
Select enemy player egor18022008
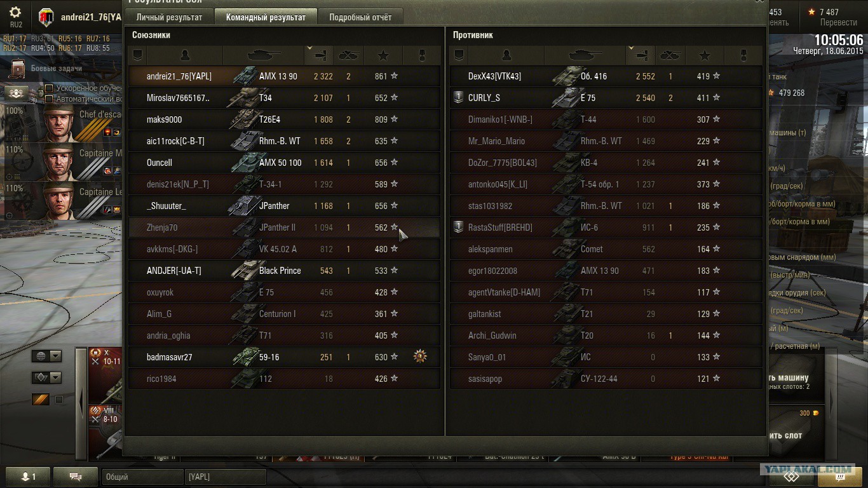click(x=606, y=271)
